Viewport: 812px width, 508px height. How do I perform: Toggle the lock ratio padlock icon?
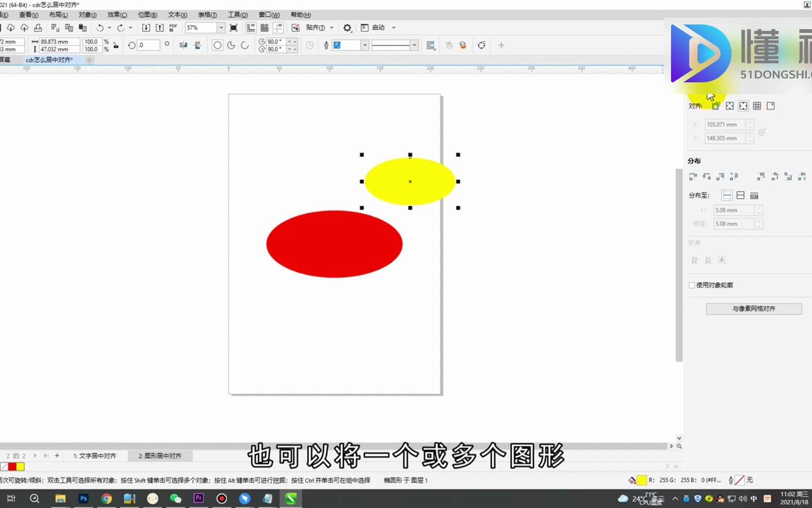click(116, 45)
